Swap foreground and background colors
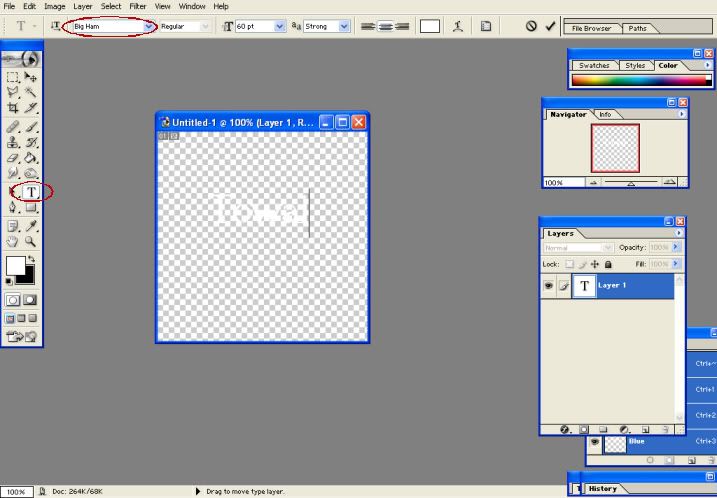Screen dimensions: 717x498 pos(31,259)
